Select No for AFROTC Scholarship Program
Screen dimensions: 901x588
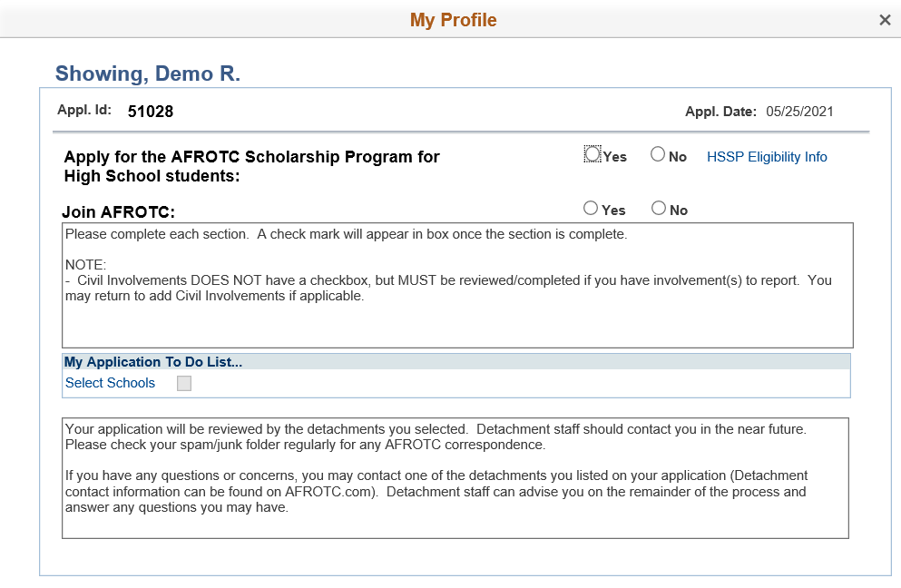pos(658,155)
